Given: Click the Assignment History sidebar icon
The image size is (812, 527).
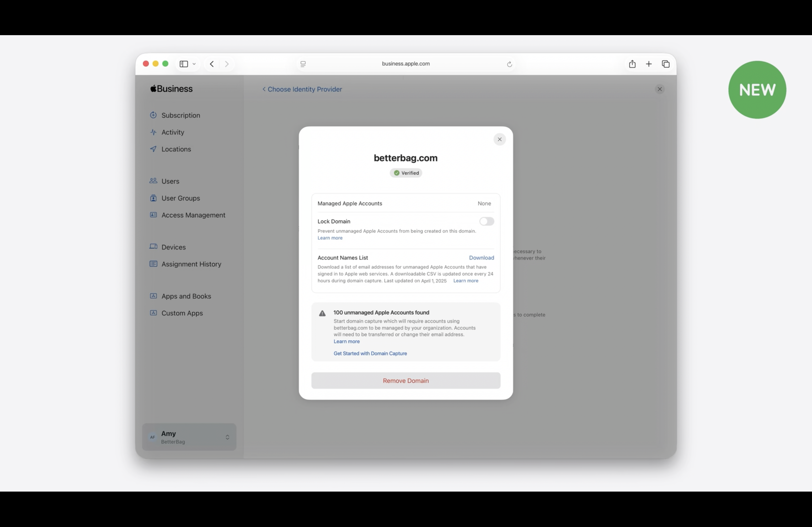Looking at the screenshot, I should [154, 264].
